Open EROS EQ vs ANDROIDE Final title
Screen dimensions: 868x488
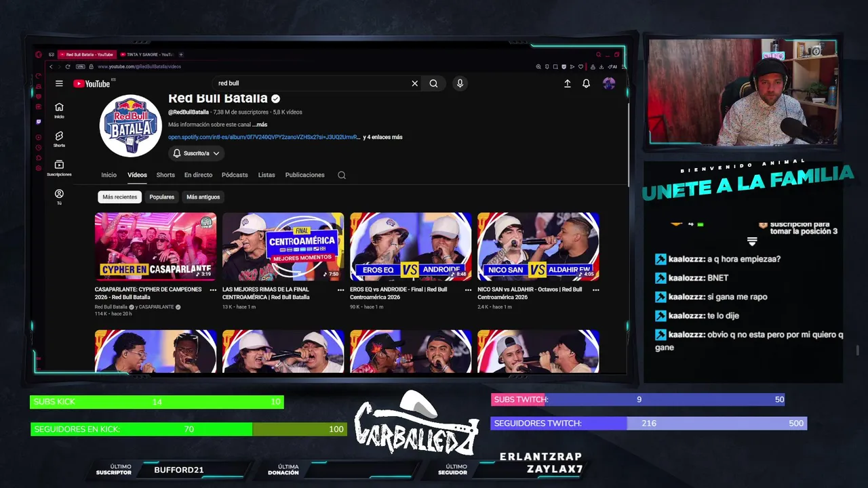[399, 293]
